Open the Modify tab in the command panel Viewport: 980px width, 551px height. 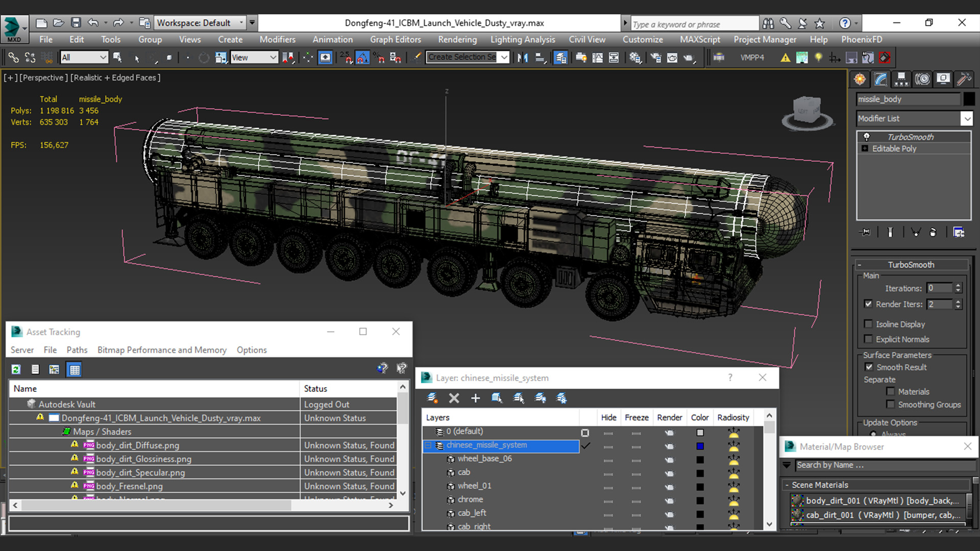coord(881,79)
